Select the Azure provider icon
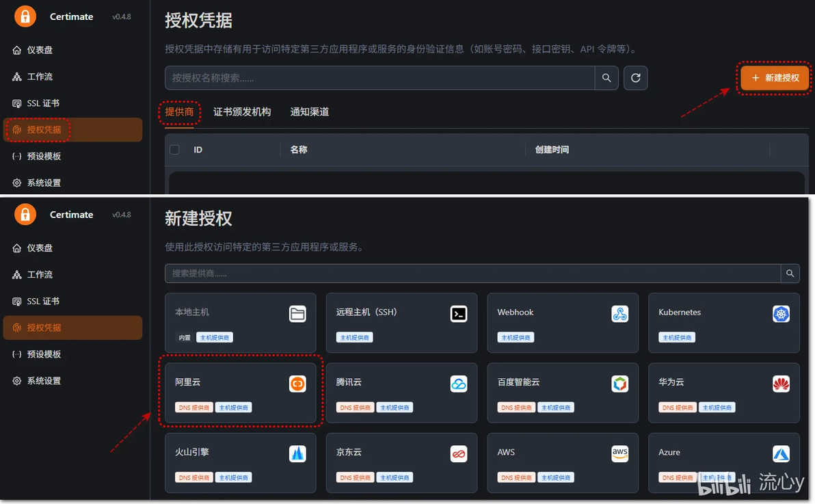The image size is (815, 504). [x=781, y=454]
